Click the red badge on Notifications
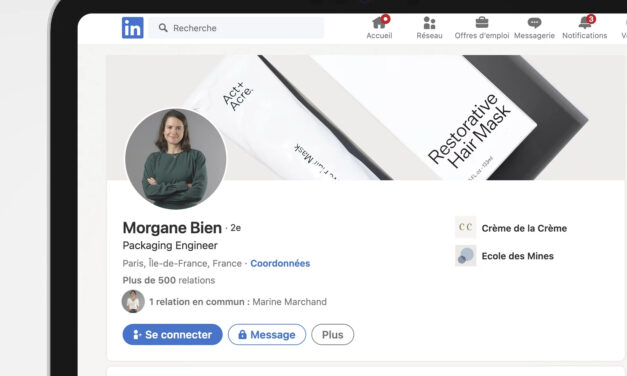The height and width of the screenshot is (376, 627). coord(591,19)
